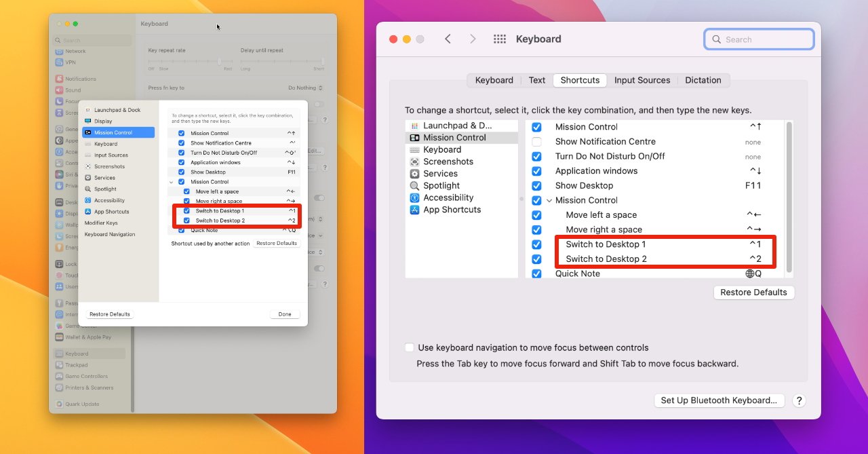
Task: Tick Use keyboard navigation to move focus
Action: pyautogui.click(x=409, y=347)
